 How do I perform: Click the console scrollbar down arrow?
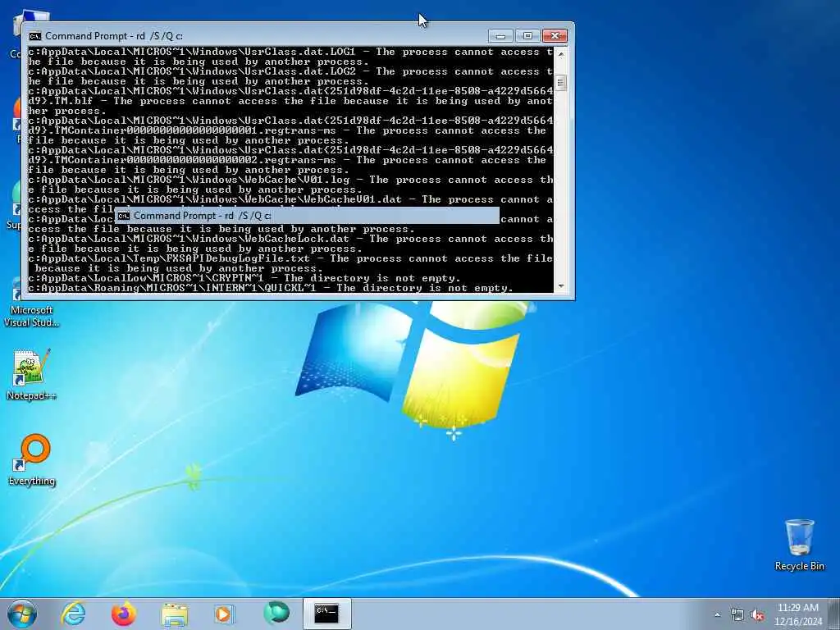point(561,286)
